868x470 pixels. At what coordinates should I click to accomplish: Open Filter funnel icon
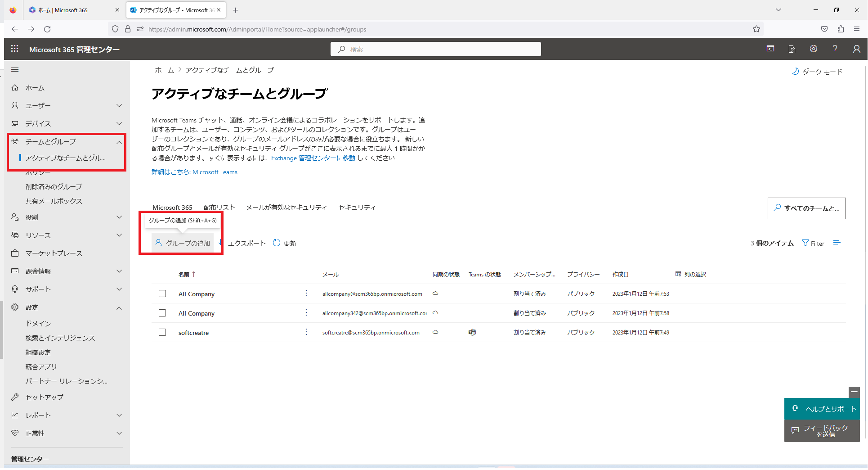(x=805, y=243)
